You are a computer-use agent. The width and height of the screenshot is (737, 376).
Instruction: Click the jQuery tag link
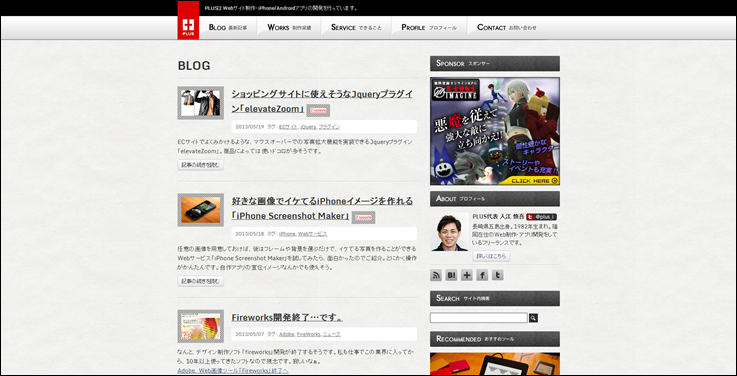308,127
